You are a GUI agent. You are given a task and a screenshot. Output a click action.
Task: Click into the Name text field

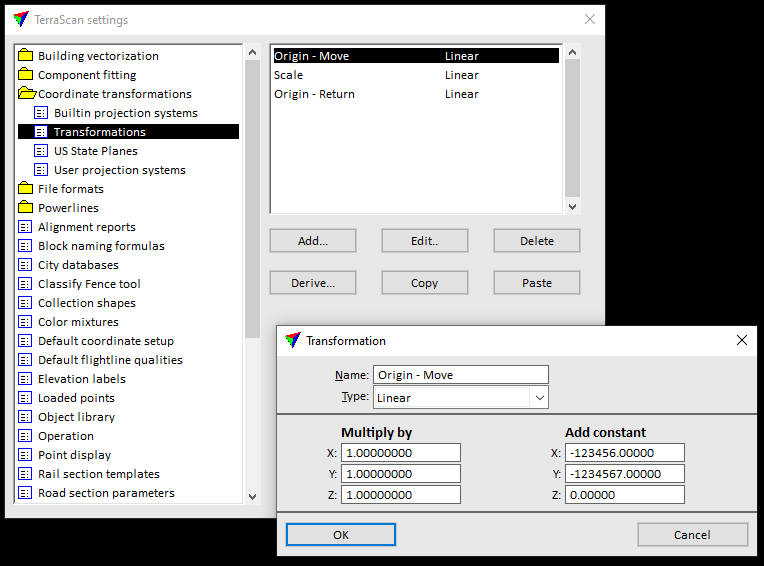[x=460, y=375]
